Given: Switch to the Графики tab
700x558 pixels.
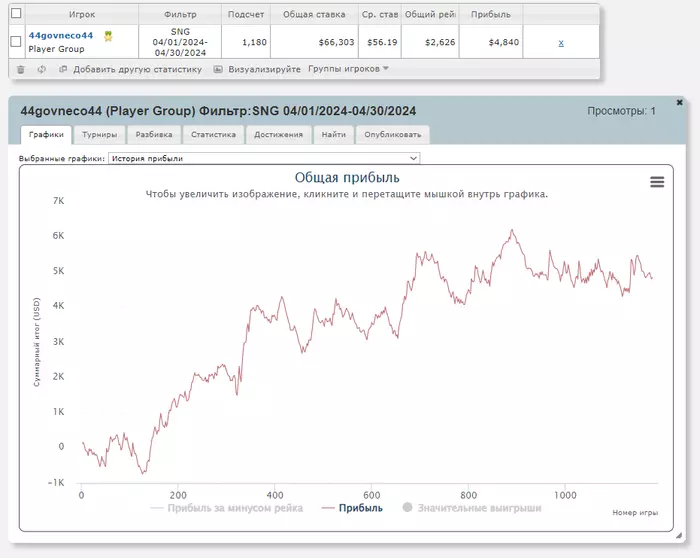Looking at the screenshot, I should (46, 134).
